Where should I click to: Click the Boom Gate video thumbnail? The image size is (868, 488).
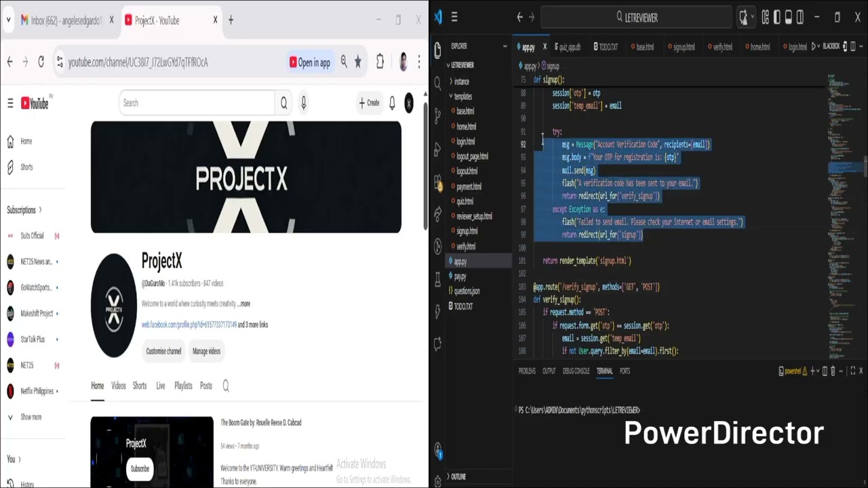152,451
